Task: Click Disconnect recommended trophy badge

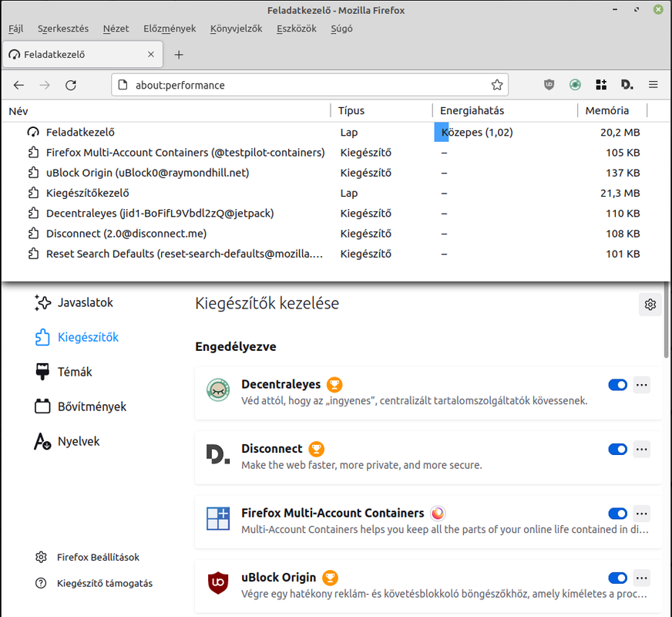Action: 316,449
